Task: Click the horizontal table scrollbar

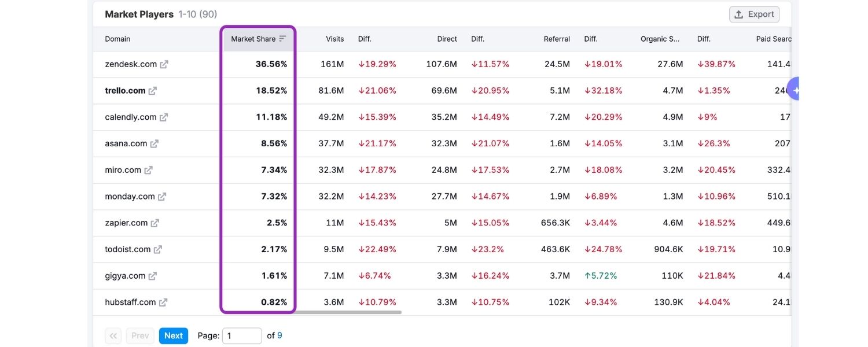Action: click(347, 312)
